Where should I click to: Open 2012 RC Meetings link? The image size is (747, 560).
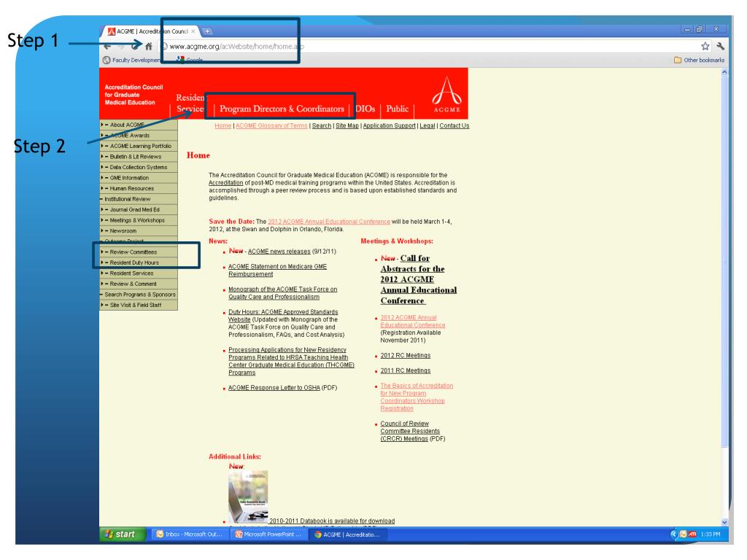click(x=406, y=356)
